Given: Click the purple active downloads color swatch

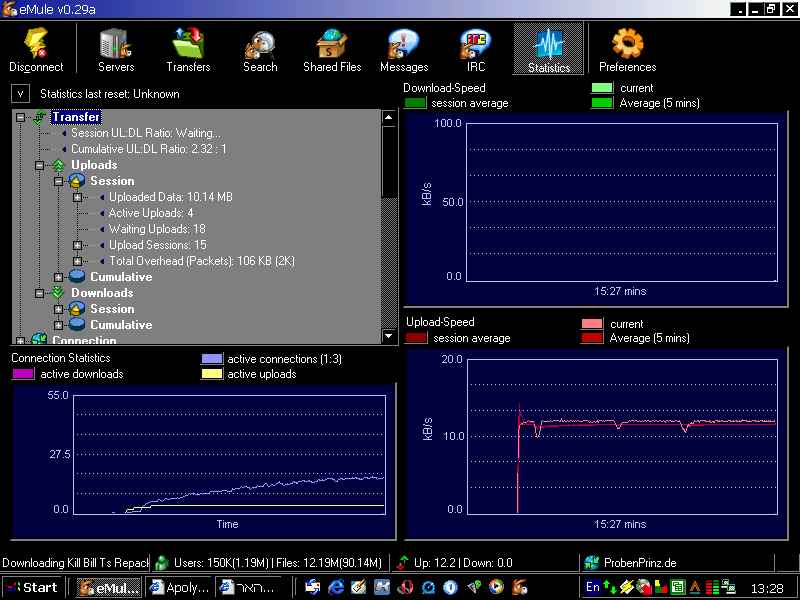Looking at the screenshot, I should (23, 374).
